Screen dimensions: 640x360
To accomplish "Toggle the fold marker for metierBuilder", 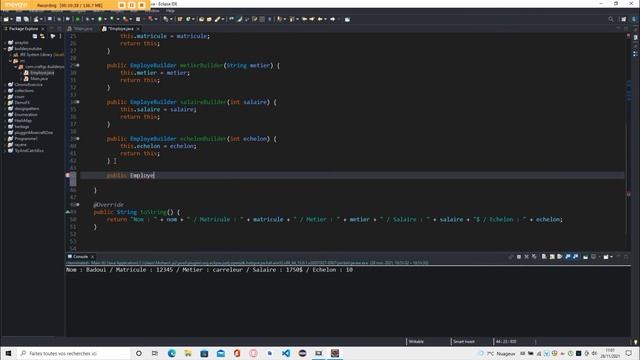I will click(78, 65).
